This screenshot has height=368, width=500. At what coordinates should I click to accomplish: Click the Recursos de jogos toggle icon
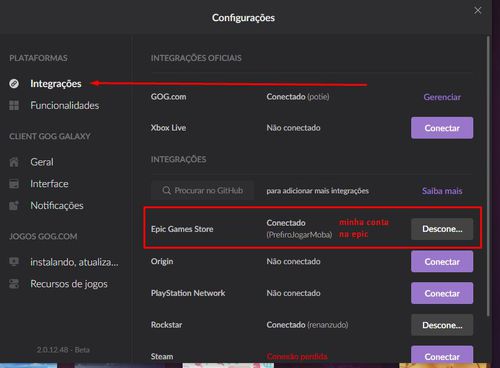tap(14, 284)
